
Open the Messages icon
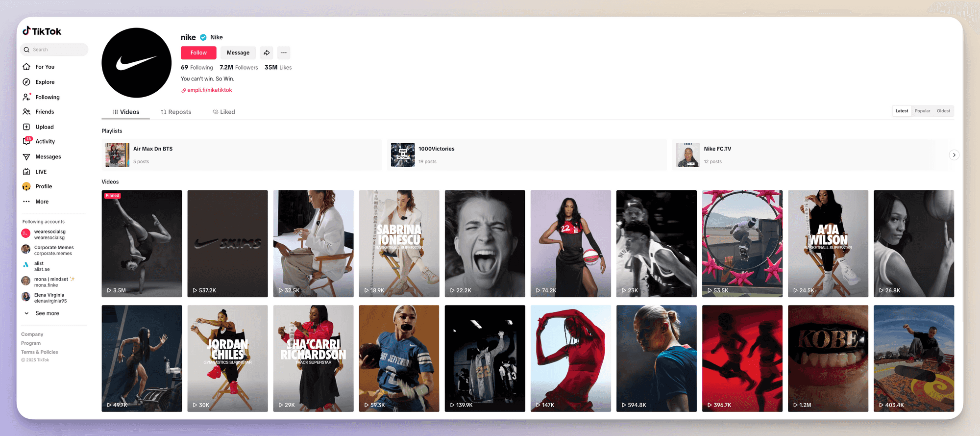[26, 157]
